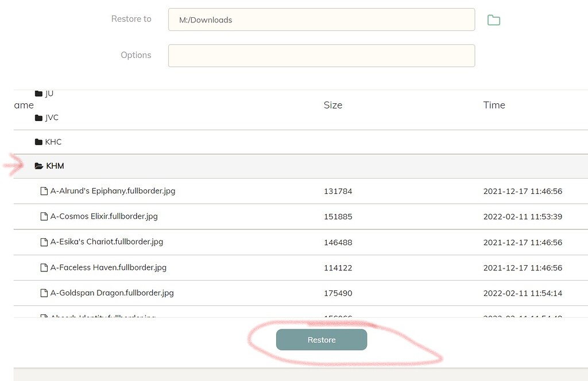
Task: Click the file icon for A-Cosmos Elixir.fullborder.jpg
Action: [44, 216]
